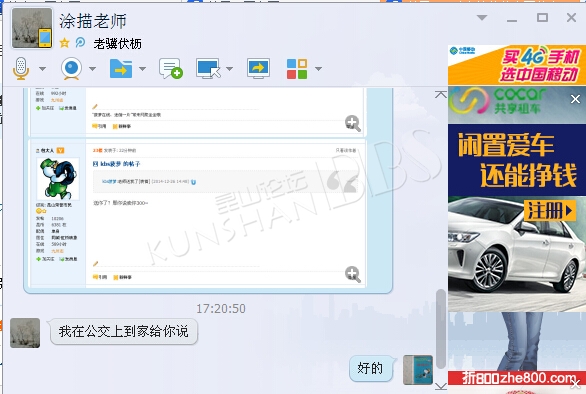Expand the video call options arrow

click(x=92, y=69)
